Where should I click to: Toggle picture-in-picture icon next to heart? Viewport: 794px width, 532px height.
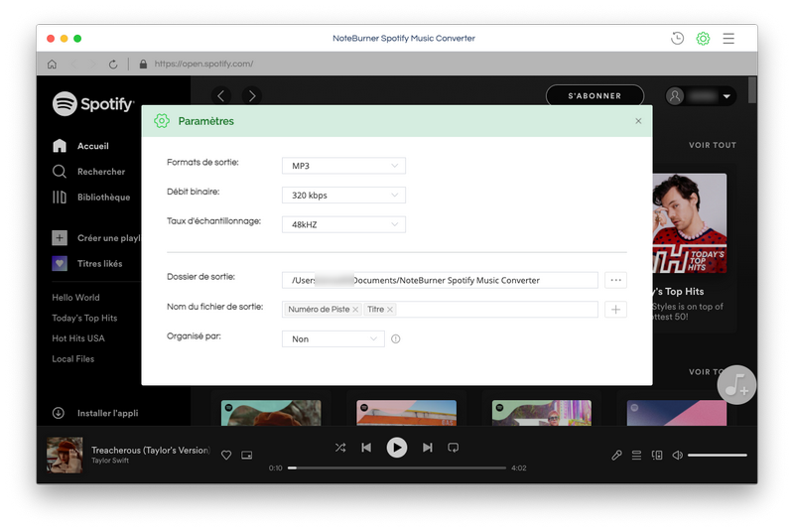click(246, 455)
